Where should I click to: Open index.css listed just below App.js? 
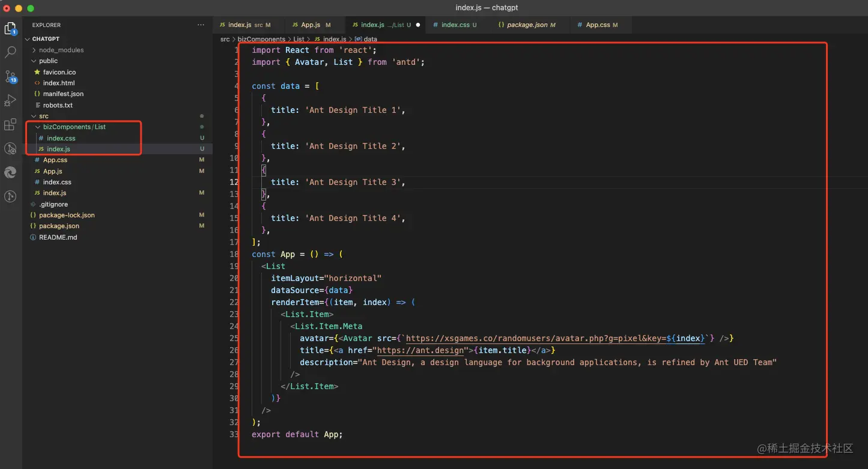click(x=57, y=182)
